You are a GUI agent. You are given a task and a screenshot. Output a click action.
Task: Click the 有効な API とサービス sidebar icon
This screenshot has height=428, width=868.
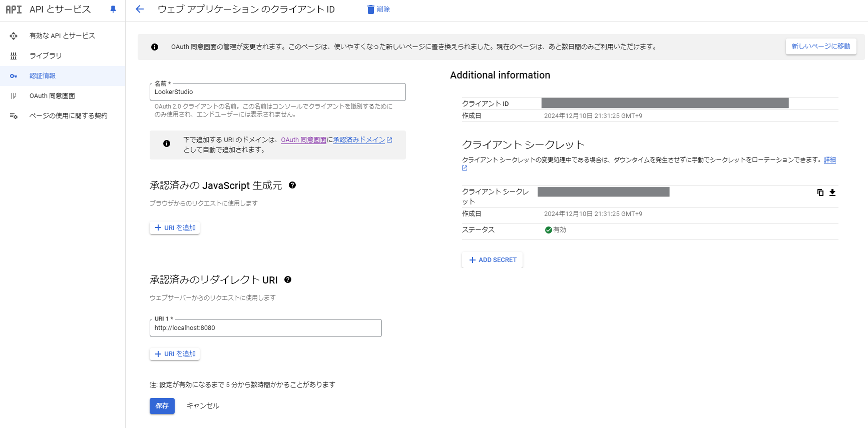coord(14,36)
